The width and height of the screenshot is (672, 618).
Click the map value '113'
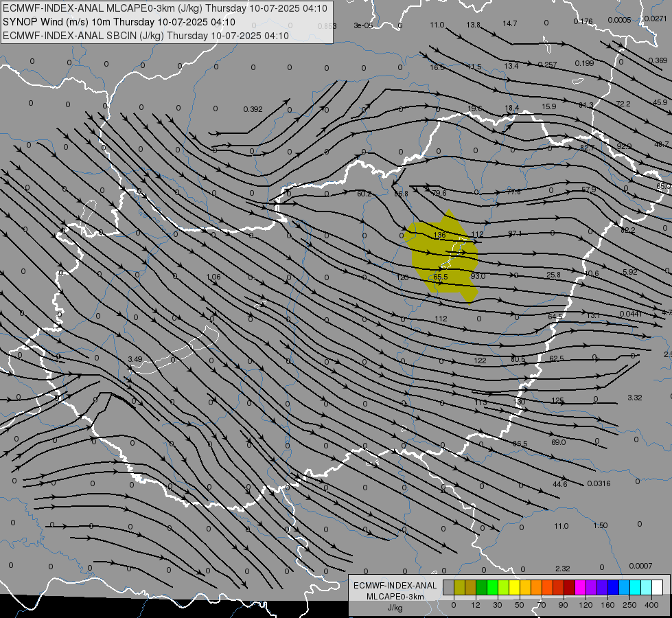(x=481, y=402)
